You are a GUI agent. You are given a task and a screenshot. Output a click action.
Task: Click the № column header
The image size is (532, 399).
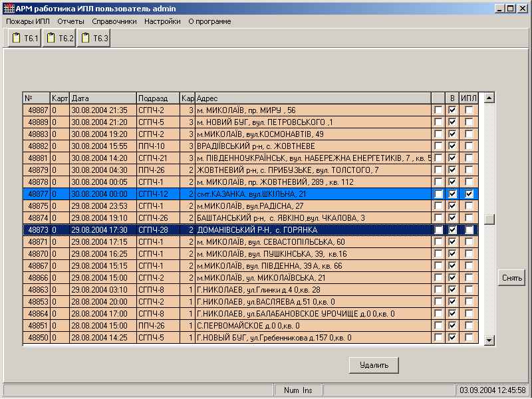37,98
